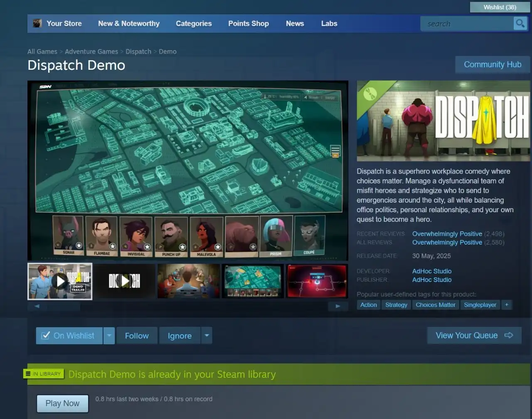Click the avatar icon beside Your Store

(37, 23)
